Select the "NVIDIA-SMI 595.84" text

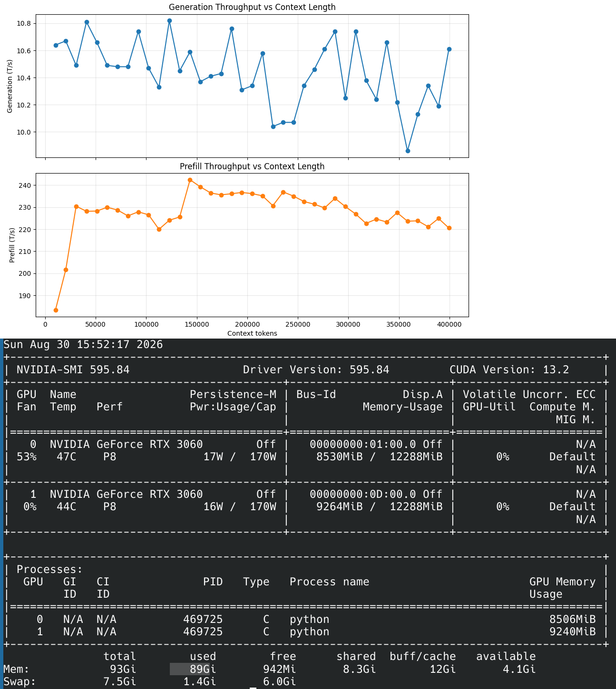pyautogui.click(x=73, y=370)
